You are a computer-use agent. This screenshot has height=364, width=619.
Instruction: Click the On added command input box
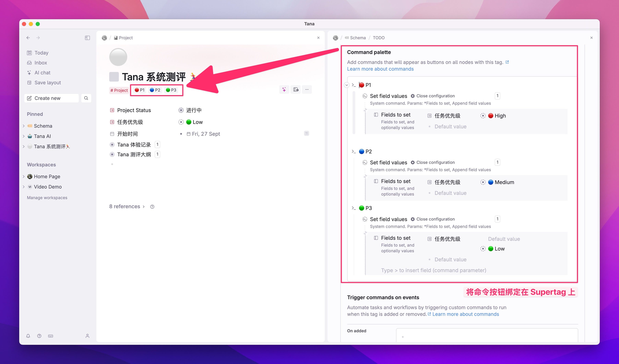click(487, 335)
